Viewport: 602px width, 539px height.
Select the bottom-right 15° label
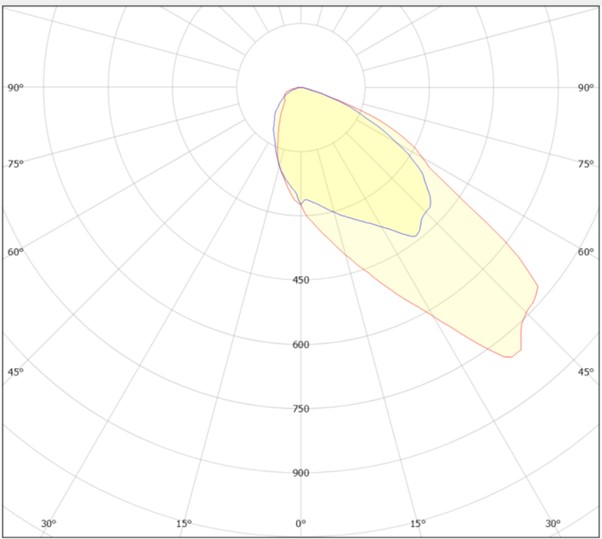click(x=417, y=524)
